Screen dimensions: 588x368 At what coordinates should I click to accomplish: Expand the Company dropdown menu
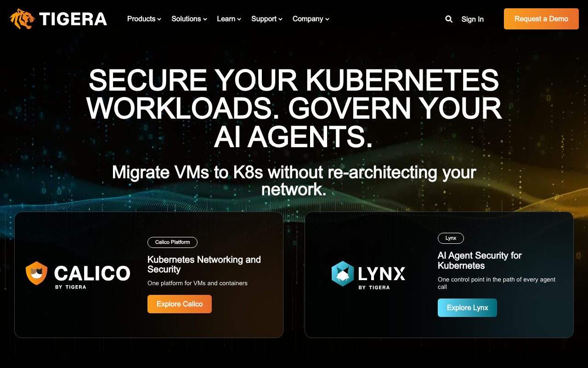(311, 19)
